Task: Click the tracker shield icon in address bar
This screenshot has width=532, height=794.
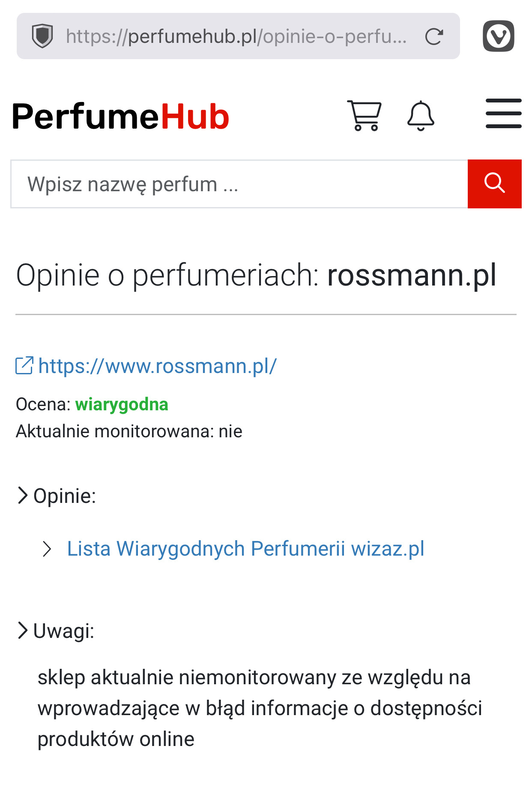Action: (42, 36)
